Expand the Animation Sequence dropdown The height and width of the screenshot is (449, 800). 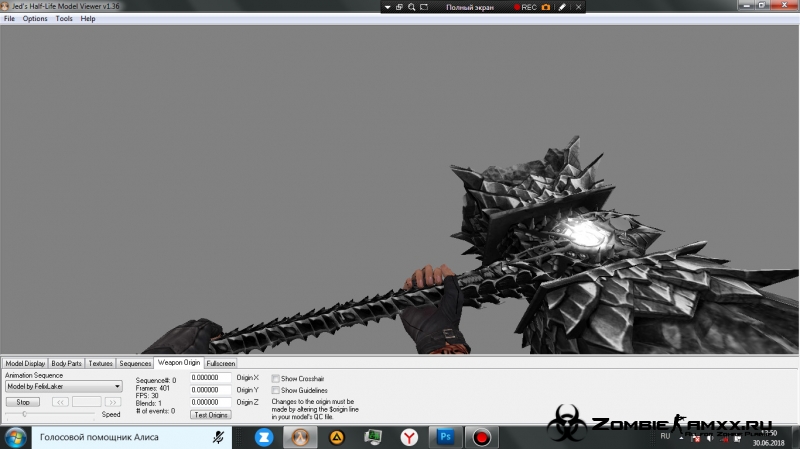(64, 386)
